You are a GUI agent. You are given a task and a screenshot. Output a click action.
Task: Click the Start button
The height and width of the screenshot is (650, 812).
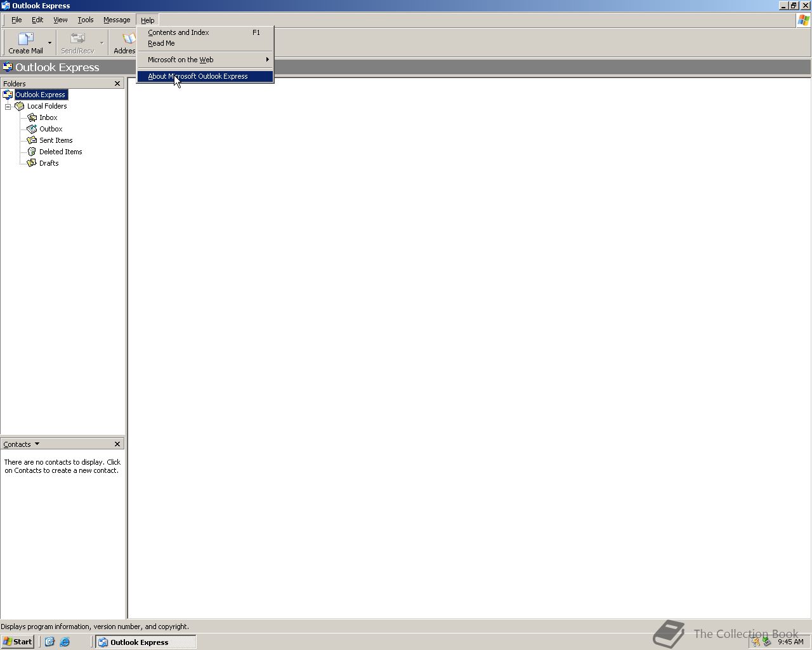(x=18, y=642)
